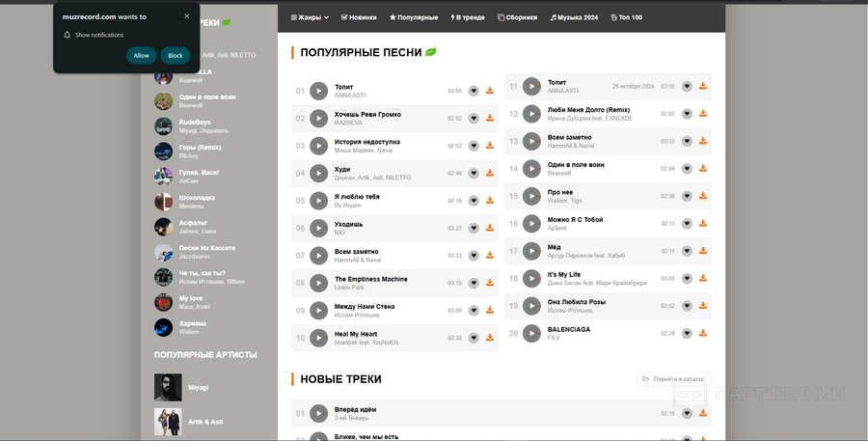The width and height of the screenshot is (868, 441).
Task: Like track 04 Худи with heart
Action: pos(474,174)
